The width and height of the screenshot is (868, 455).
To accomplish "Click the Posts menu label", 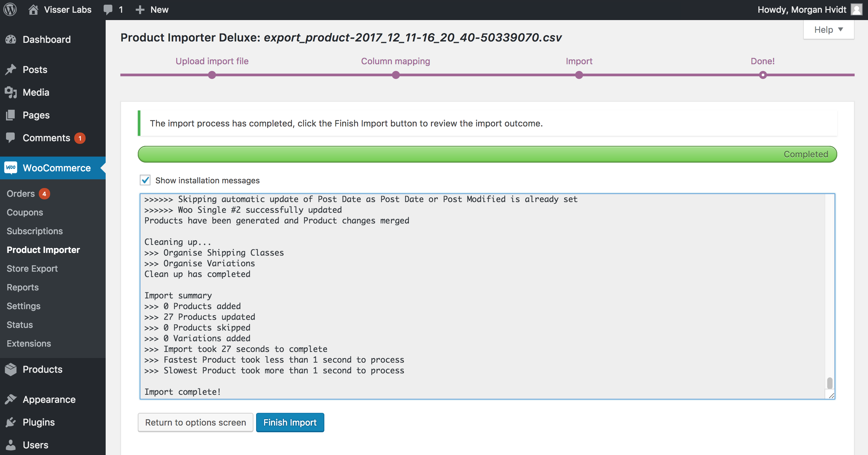I will click(35, 70).
